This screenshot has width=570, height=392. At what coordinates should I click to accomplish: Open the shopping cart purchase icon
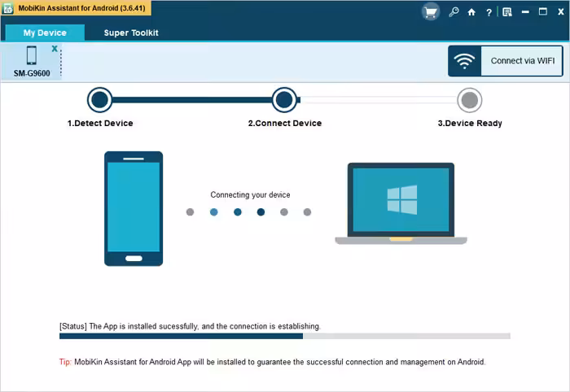click(x=431, y=12)
